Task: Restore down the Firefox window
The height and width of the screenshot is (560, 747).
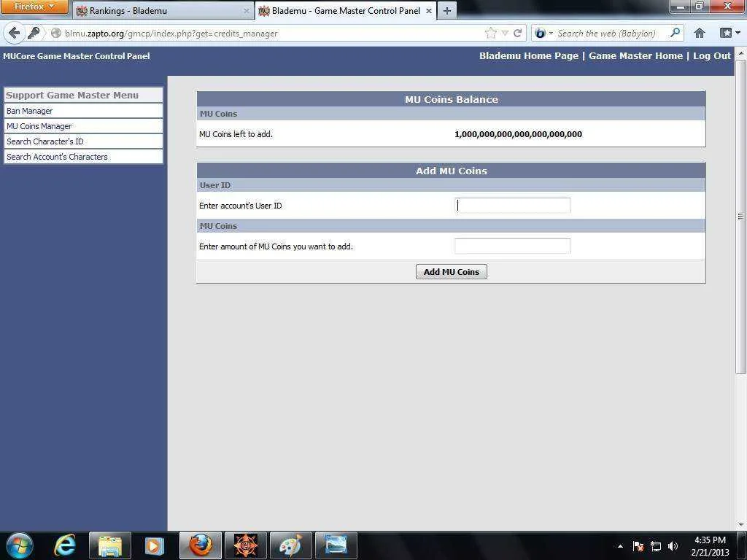Action: pos(700,6)
